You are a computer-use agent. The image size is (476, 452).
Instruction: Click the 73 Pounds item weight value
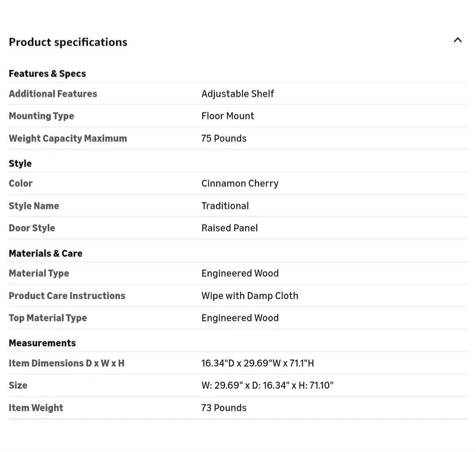click(224, 408)
